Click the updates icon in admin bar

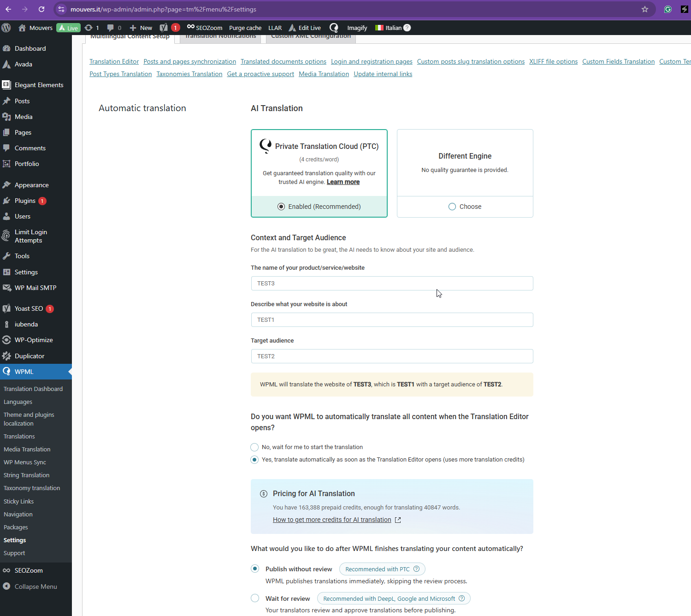pyautogui.click(x=89, y=28)
